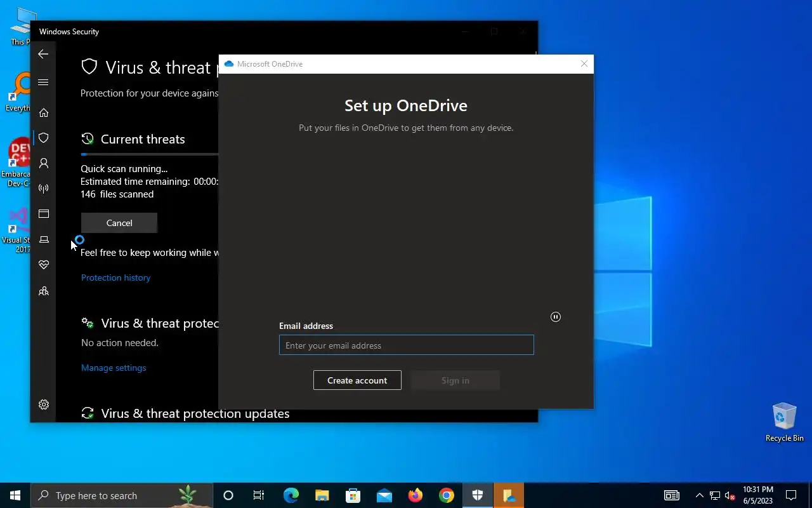This screenshot has height=508, width=812.
Task: Open App & browser control icon
Action: [44, 214]
